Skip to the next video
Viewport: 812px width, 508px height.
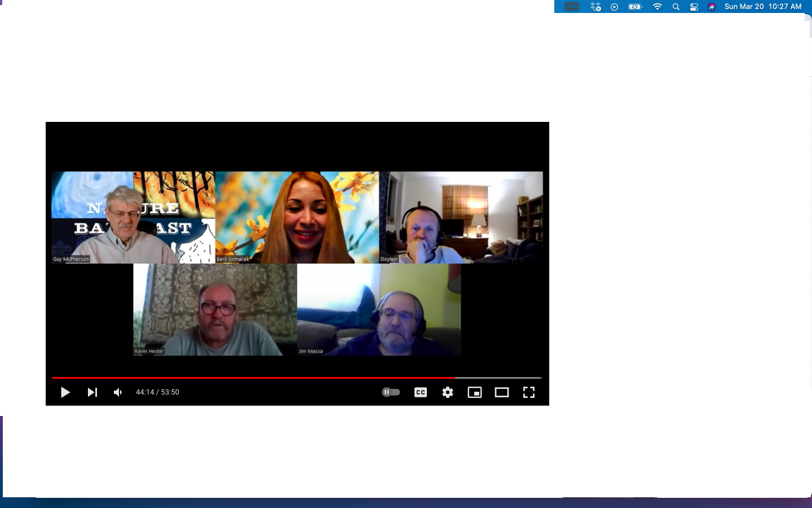point(92,392)
